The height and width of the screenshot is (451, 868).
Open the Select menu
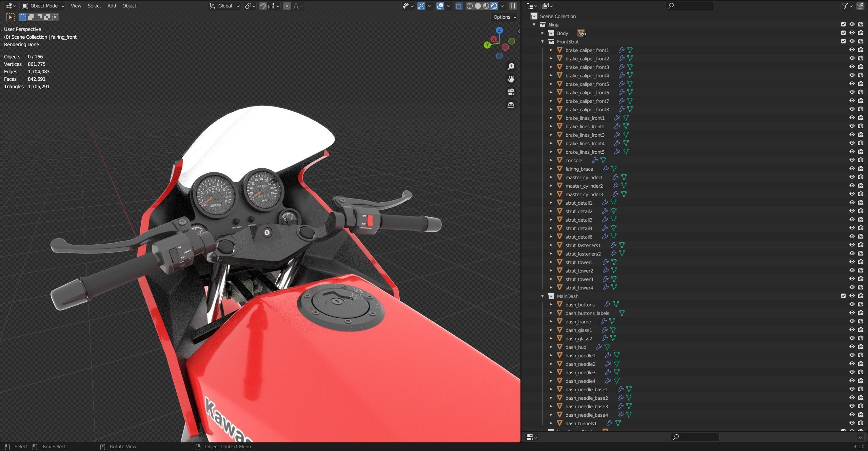pyautogui.click(x=94, y=6)
